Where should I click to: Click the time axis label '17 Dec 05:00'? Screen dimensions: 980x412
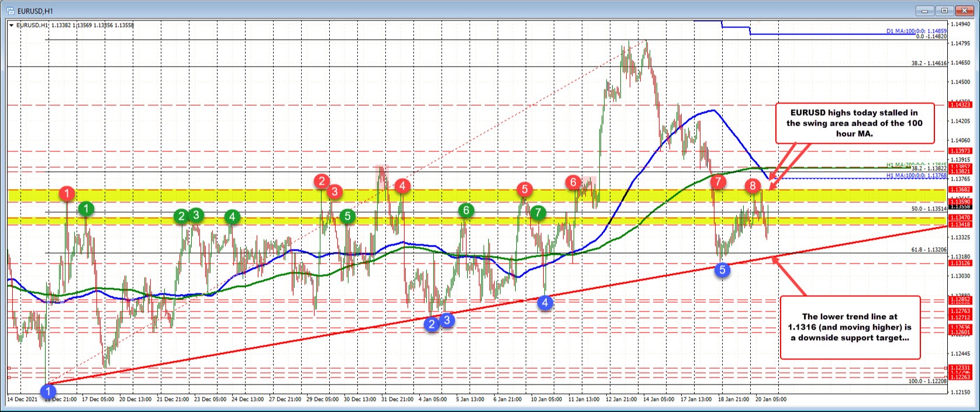(99, 399)
